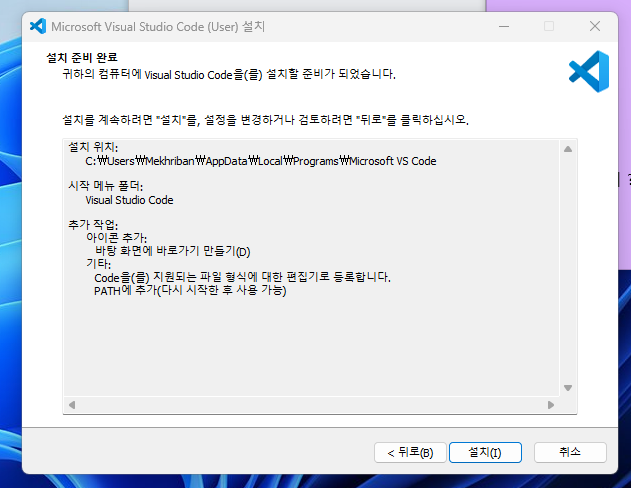Cancel setup with the 취소 button
631x488 pixels.
tap(570, 453)
